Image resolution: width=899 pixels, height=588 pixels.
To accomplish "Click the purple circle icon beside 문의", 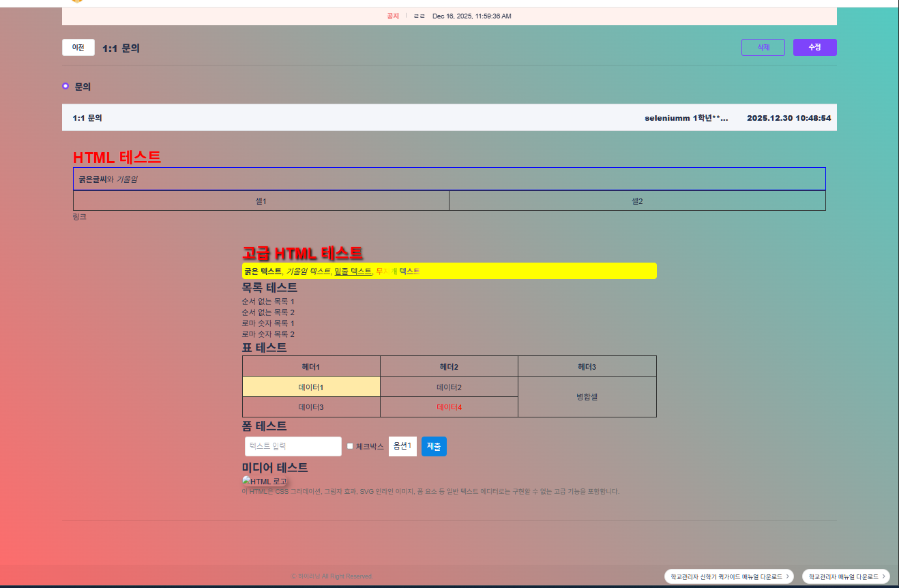I will [65, 86].
